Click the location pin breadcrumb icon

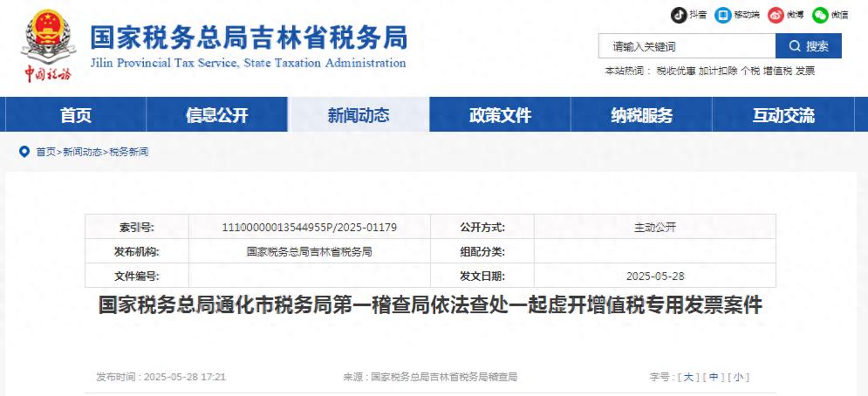[x=24, y=152]
